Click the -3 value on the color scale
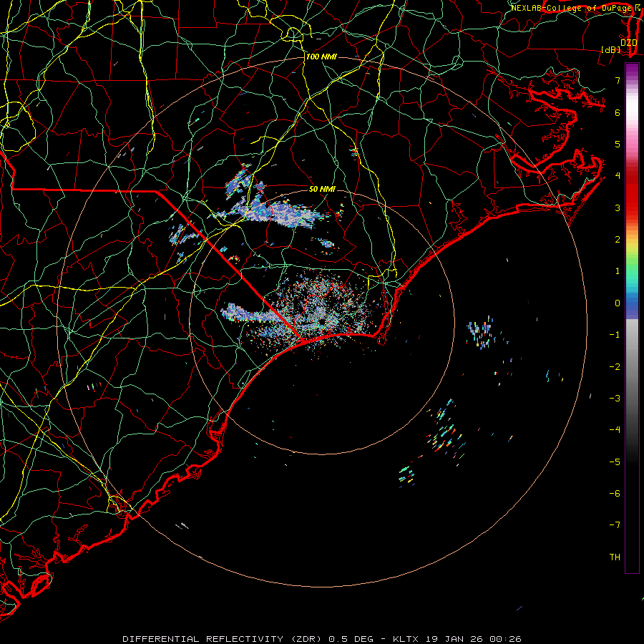This screenshot has height=644, width=644. [615, 398]
